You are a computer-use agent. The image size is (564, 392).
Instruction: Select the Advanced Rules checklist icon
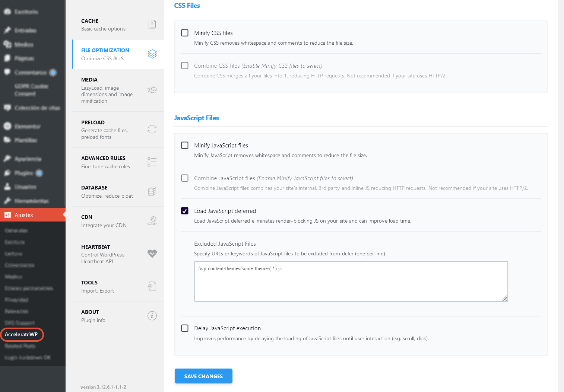click(x=152, y=162)
